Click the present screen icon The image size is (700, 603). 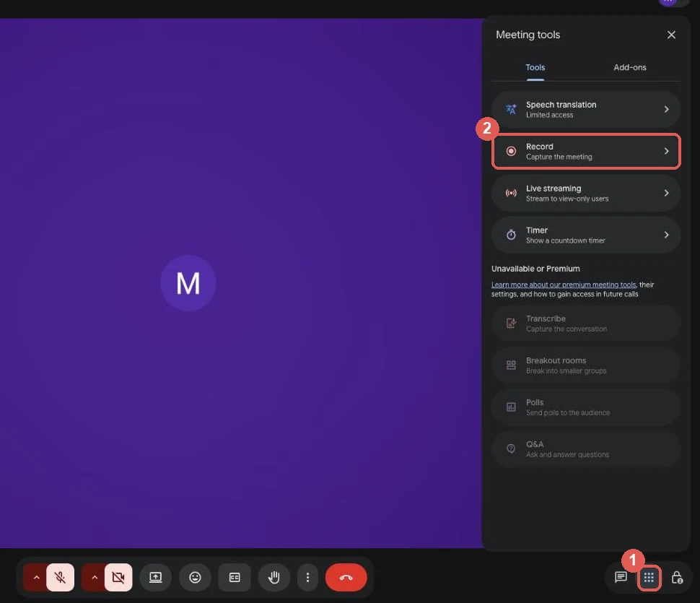tap(155, 577)
